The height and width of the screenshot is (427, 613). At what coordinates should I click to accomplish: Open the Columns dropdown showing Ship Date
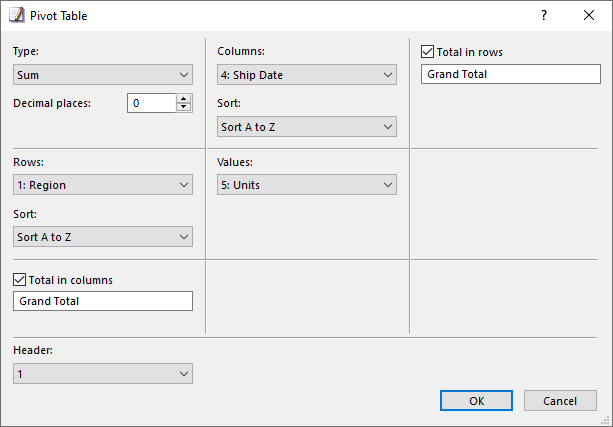pos(307,75)
